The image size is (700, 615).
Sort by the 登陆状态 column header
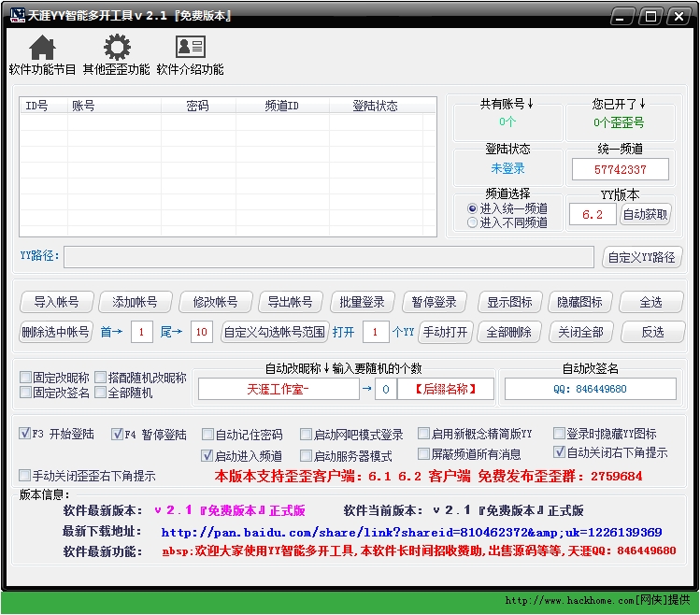click(375, 106)
